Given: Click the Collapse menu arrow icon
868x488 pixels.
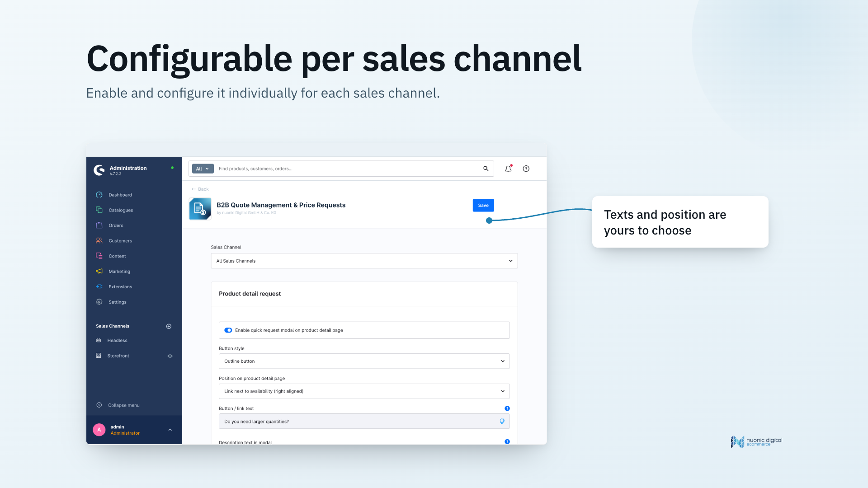Looking at the screenshot, I should (99, 405).
